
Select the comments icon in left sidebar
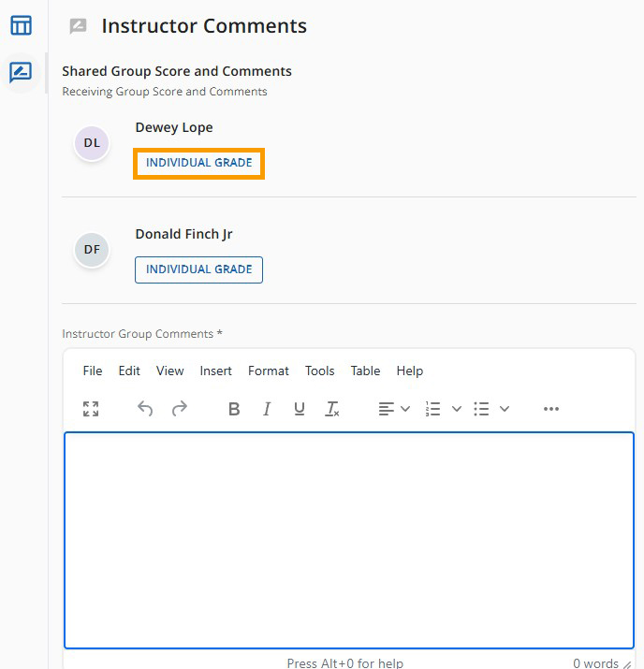point(21,72)
